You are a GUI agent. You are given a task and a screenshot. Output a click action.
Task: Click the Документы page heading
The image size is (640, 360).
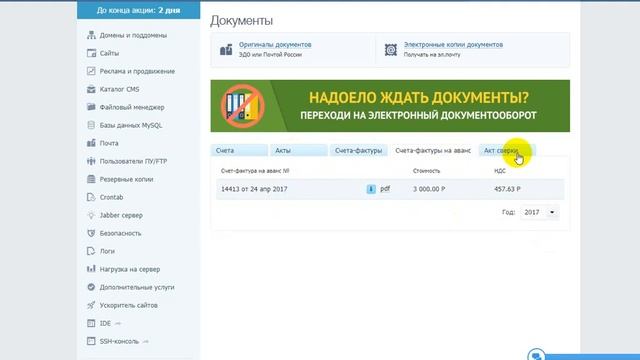click(241, 20)
